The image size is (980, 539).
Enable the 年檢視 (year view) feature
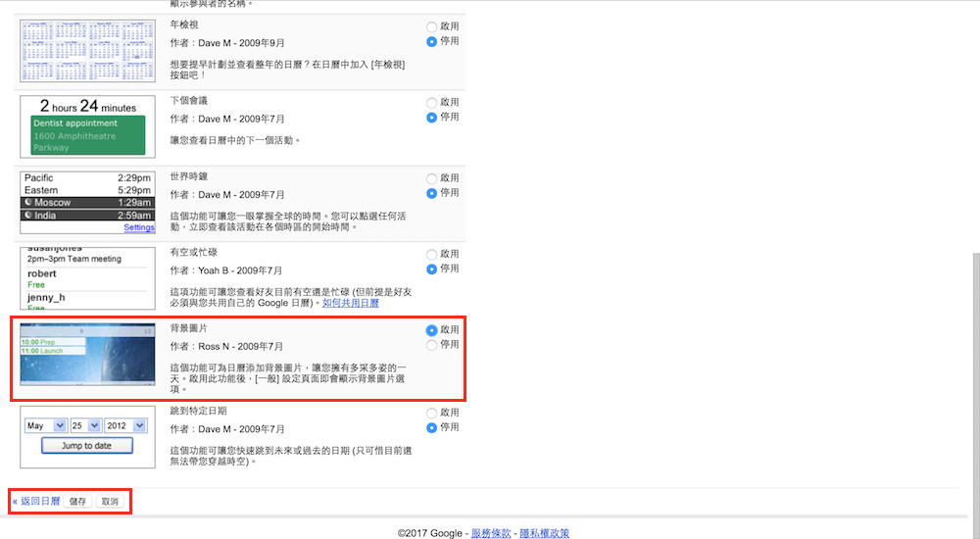tap(431, 26)
